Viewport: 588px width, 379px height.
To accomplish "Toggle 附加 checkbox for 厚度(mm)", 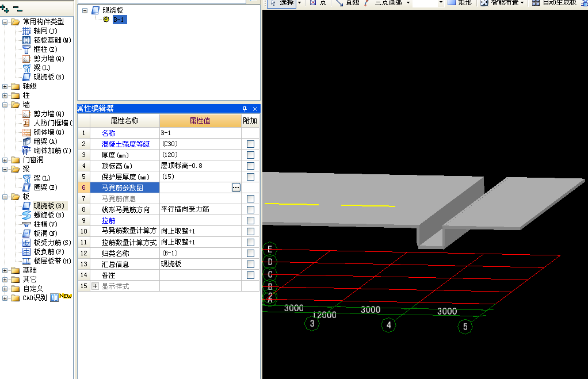I will (x=250, y=155).
